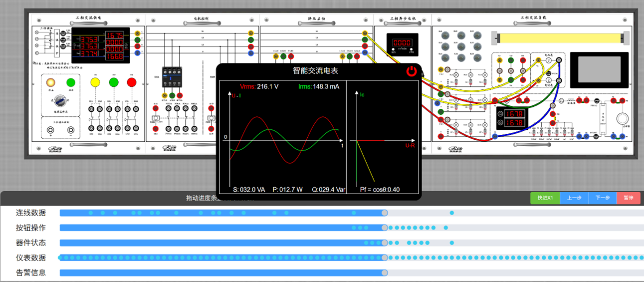
Task: Select the motor speed tachometer display
Action: click(x=402, y=44)
